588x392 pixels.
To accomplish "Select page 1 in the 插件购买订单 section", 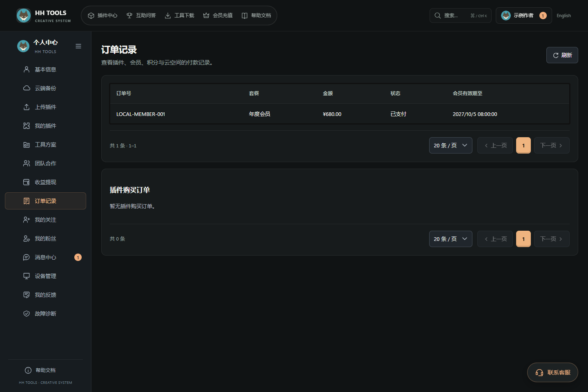I will 523,239.
